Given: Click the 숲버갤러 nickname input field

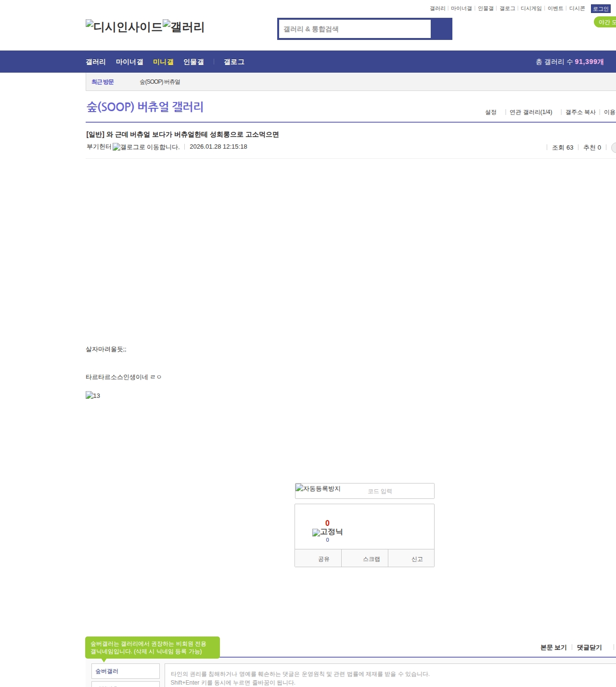Looking at the screenshot, I should pos(126,671).
